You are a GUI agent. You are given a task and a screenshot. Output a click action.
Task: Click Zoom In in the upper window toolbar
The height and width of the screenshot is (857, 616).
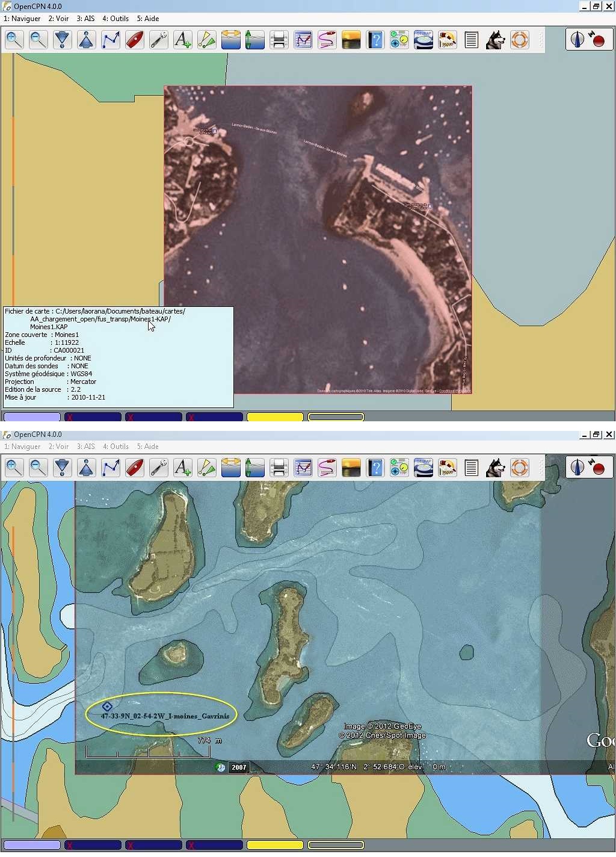coord(14,40)
